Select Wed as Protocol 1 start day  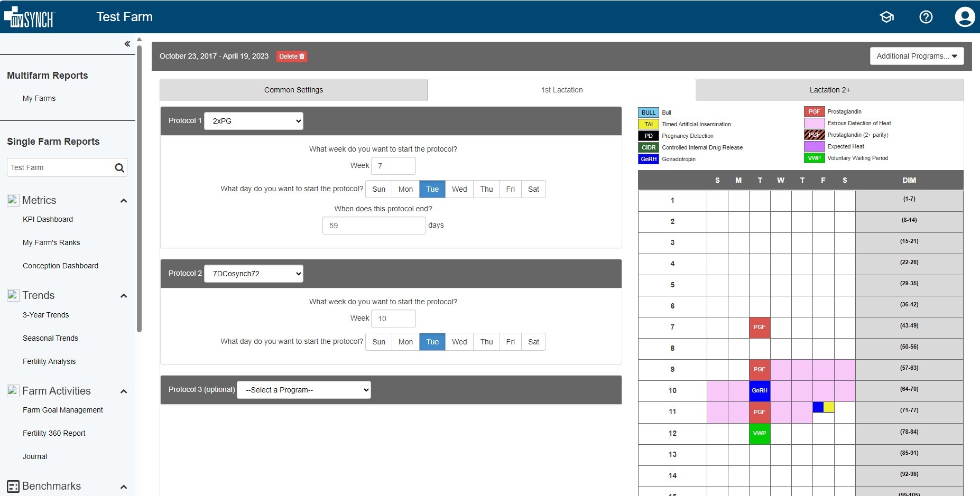[459, 189]
